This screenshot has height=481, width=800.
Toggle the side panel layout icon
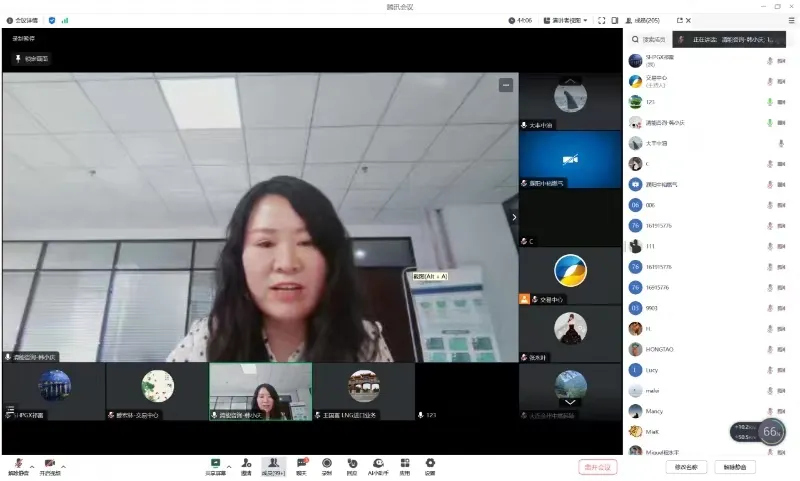coord(615,20)
